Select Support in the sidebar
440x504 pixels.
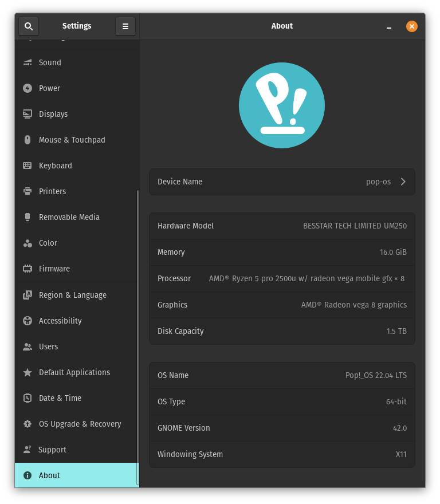[76, 450]
